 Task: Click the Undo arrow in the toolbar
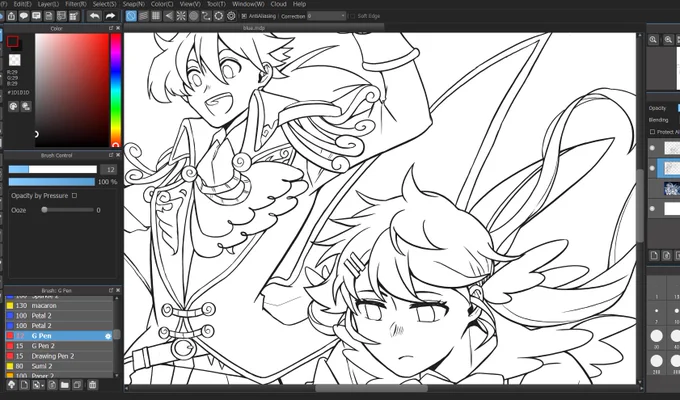pos(94,16)
